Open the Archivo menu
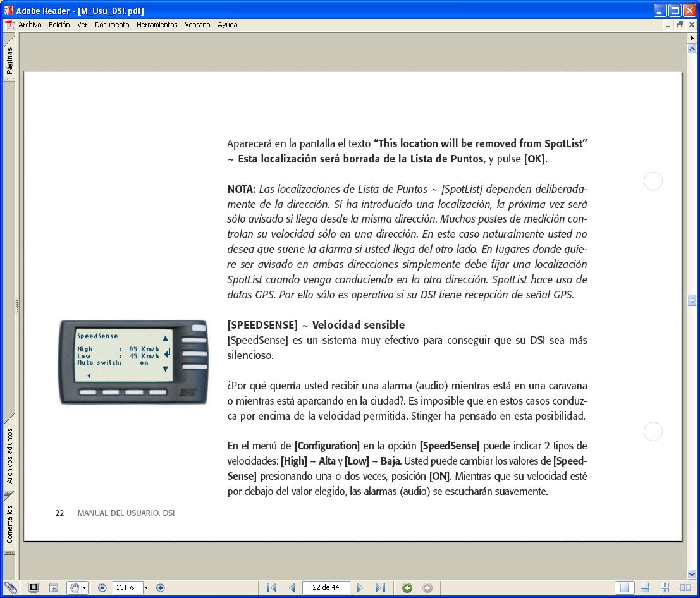The height and width of the screenshot is (598, 700). point(30,25)
